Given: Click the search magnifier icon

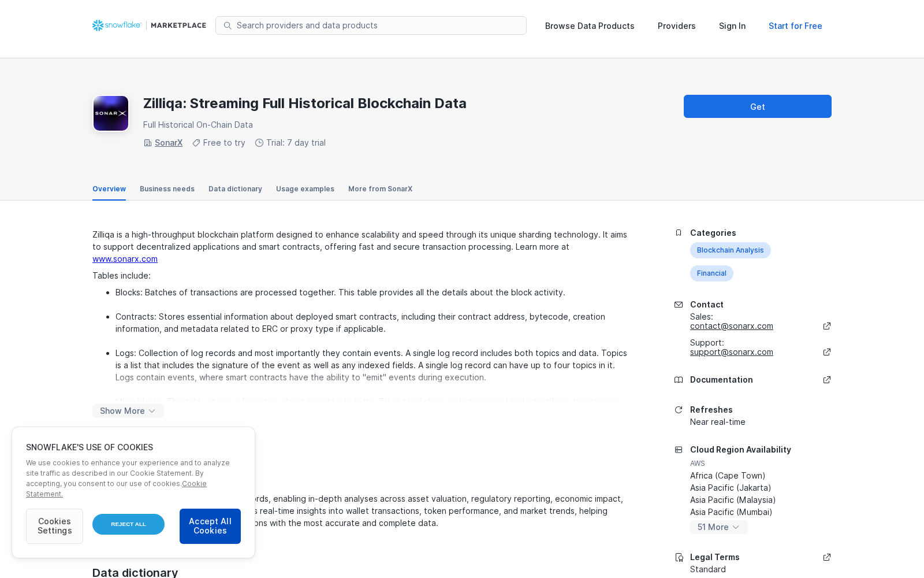Looking at the screenshot, I should click(228, 25).
